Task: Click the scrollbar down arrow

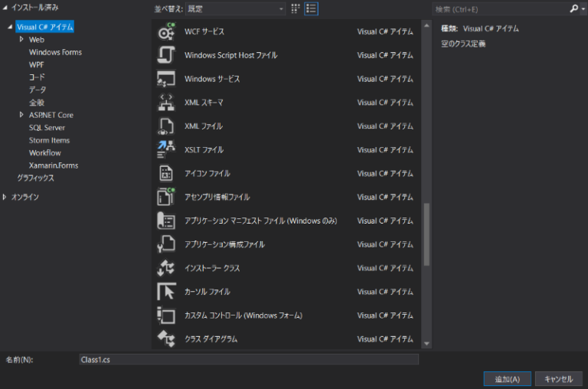Action: coord(426,343)
